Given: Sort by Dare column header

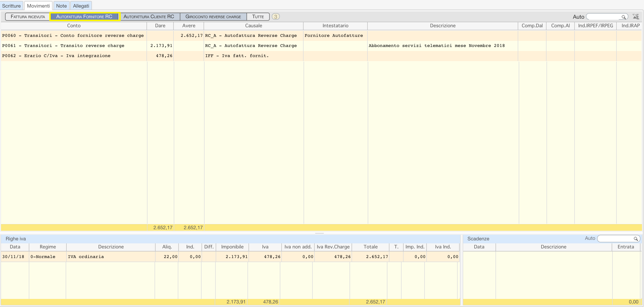Looking at the screenshot, I should click(160, 26).
